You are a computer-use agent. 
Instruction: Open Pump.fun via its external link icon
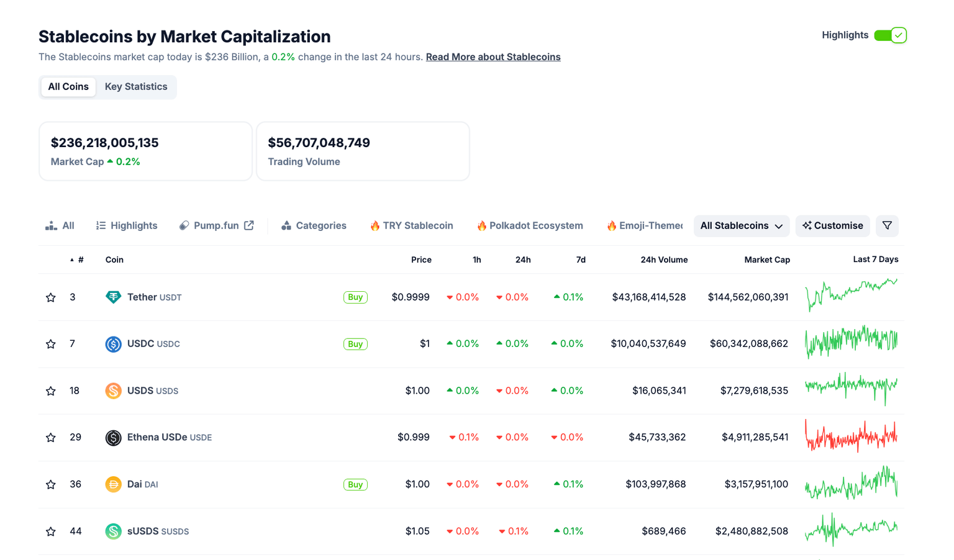point(251,225)
